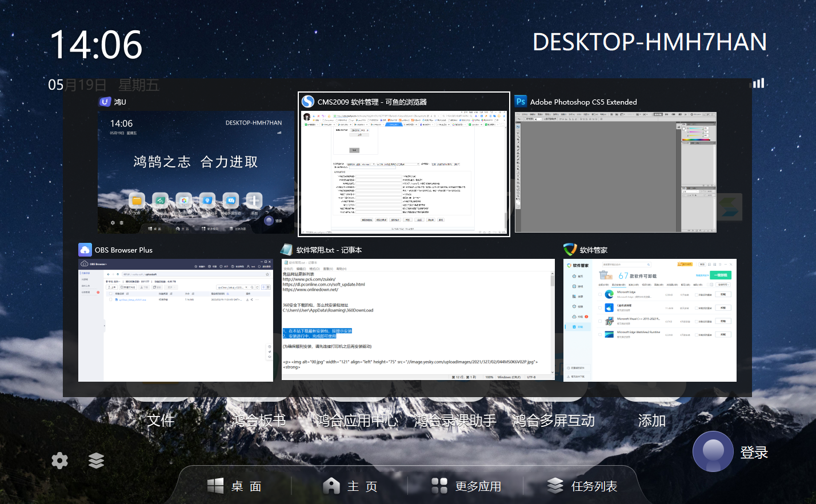Click the '软件常用.txt - 记事本' title text
816x504 pixels.
329,250
